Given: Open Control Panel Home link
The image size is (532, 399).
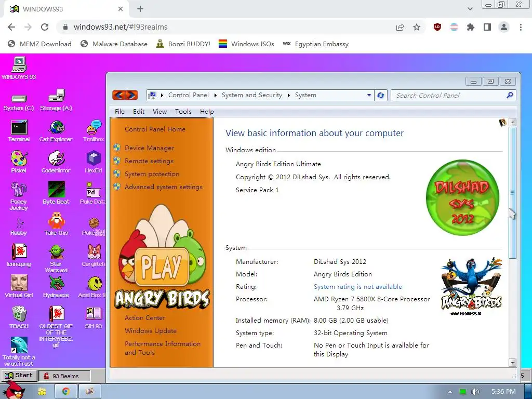Looking at the screenshot, I should pyautogui.click(x=155, y=129).
